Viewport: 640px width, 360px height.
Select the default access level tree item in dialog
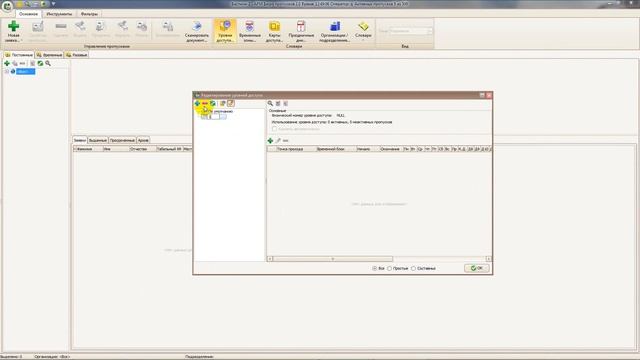[x=221, y=111]
